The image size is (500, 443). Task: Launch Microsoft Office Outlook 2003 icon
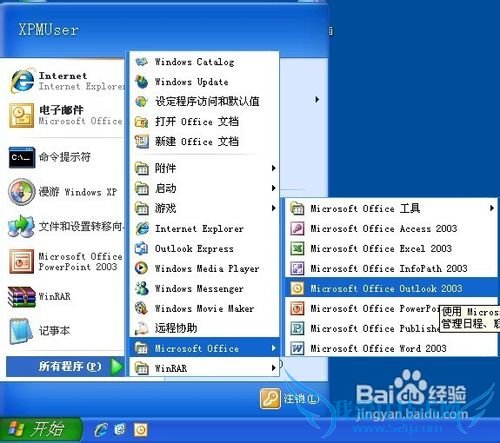[297, 289]
